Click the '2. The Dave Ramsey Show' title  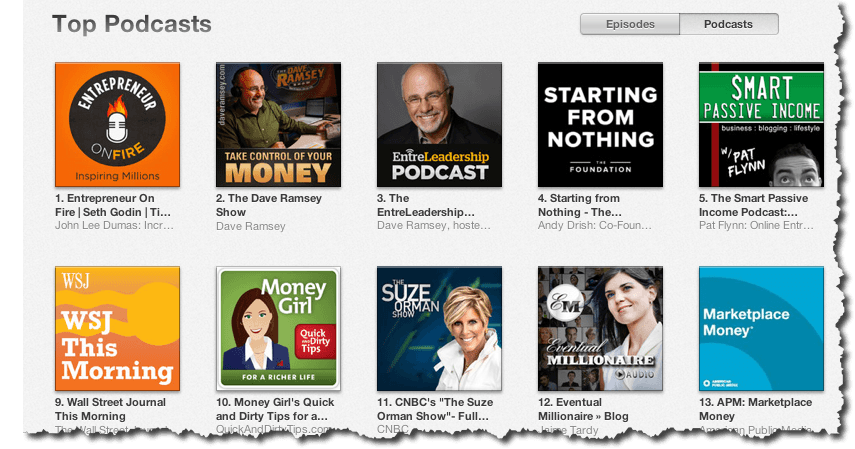[x=269, y=205]
